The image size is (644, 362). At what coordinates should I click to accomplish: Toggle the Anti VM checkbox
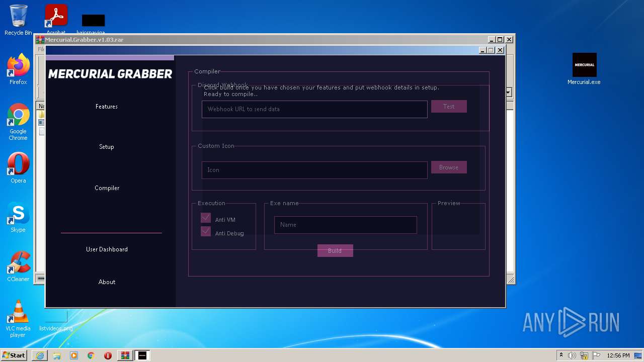[x=205, y=218]
